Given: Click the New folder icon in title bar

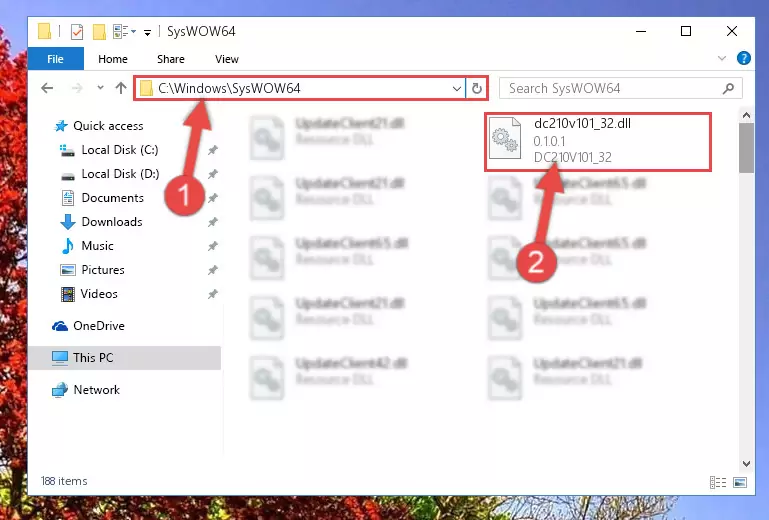Looking at the screenshot, I should pos(99,32).
